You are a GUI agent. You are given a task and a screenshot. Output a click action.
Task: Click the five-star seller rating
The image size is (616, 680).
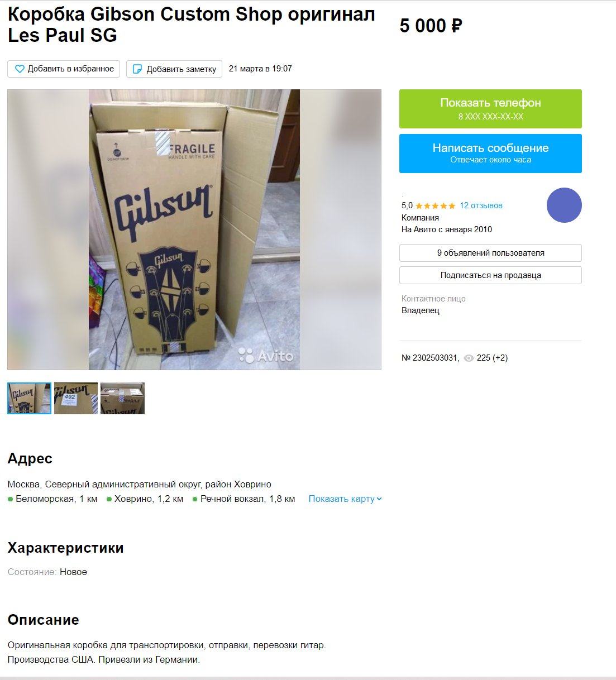436,205
